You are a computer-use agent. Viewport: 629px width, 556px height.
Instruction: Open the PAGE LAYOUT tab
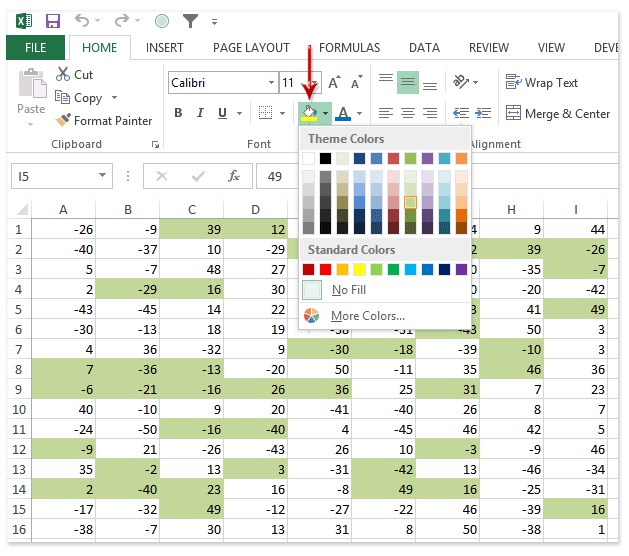[251, 47]
